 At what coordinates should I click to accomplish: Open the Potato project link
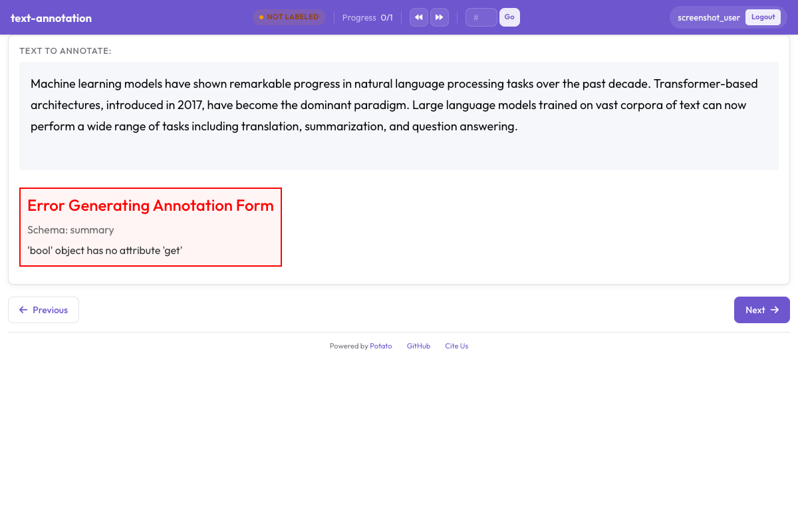(380, 346)
